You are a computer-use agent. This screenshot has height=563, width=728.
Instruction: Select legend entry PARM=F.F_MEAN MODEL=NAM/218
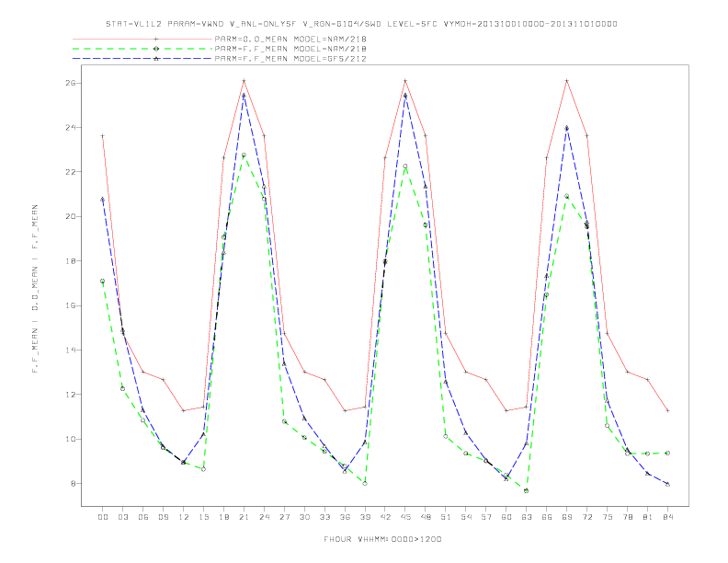coord(290,49)
